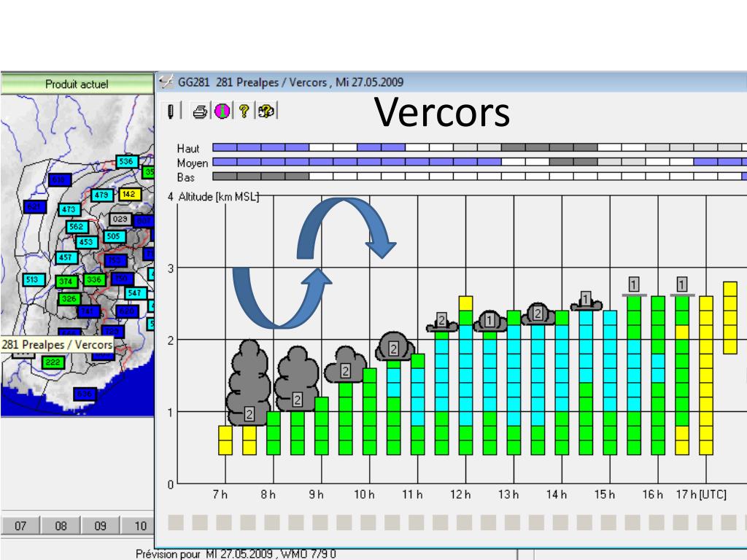Click the Produit actuel header button

click(77, 85)
